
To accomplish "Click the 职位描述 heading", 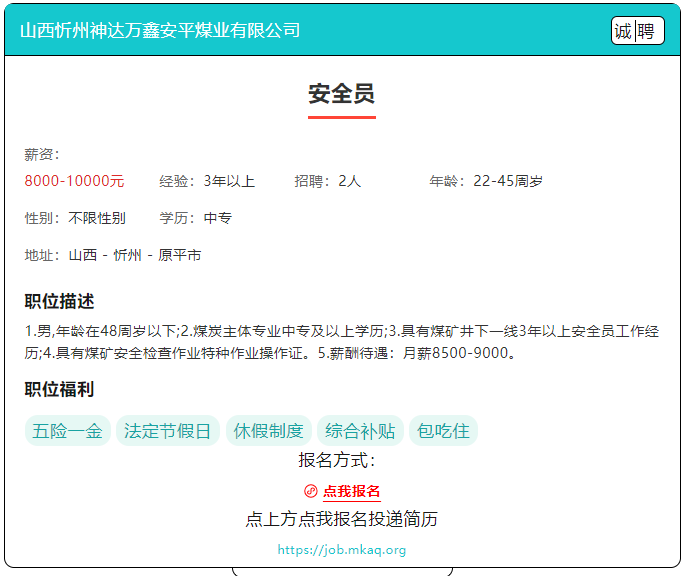I will 59,301.
